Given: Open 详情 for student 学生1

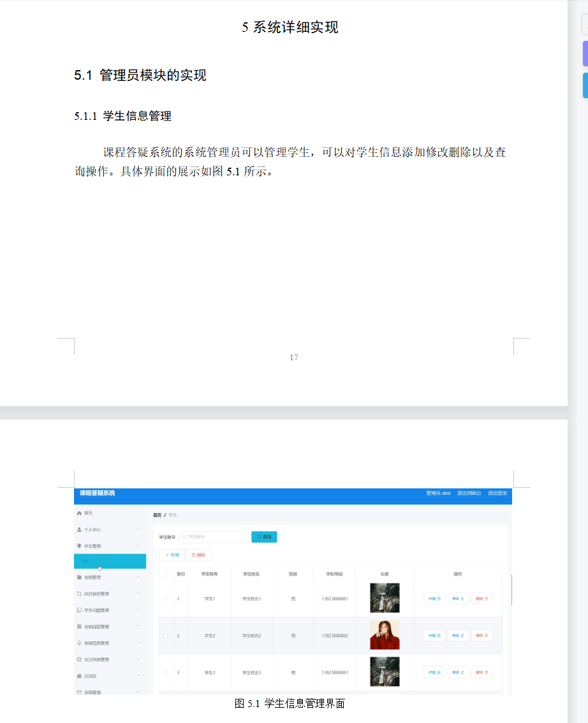Looking at the screenshot, I should tap(434, 597).
